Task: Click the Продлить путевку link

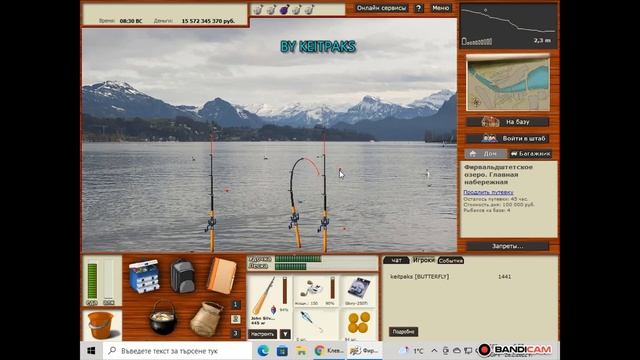Action: coord(488,192)
